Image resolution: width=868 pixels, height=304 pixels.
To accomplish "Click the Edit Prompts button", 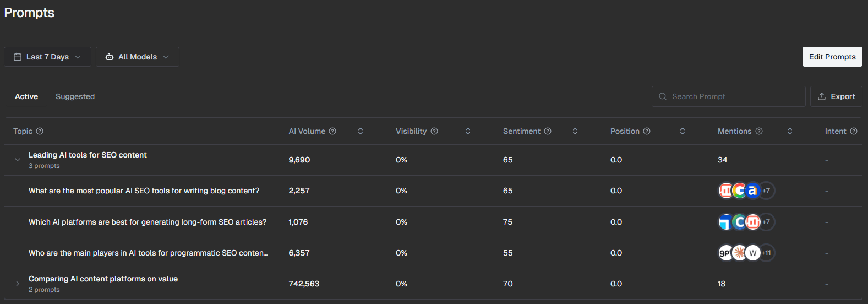I will pyautogui.click(x=832, y=57).
